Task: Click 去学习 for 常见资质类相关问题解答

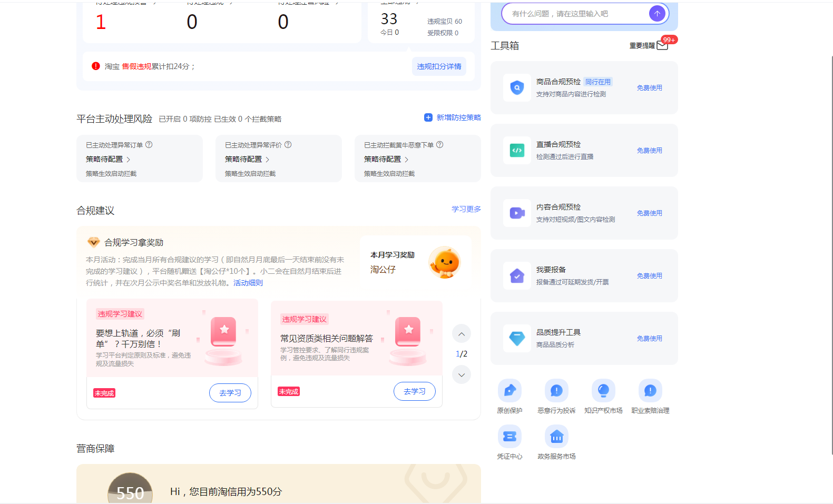Action: click(415, 391)
